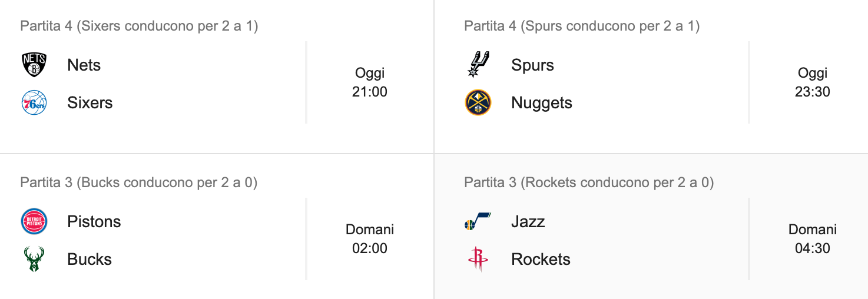Screen dimensions: 868x299
Task: Open the Sixers team name link
Action: (x=90, y=102)
